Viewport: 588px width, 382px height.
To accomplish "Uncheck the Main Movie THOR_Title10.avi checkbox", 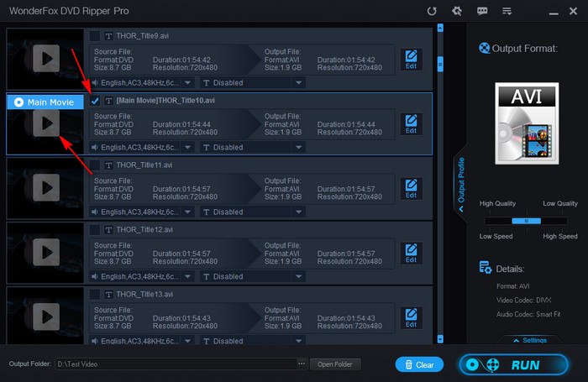I will (x=95, y=101).
